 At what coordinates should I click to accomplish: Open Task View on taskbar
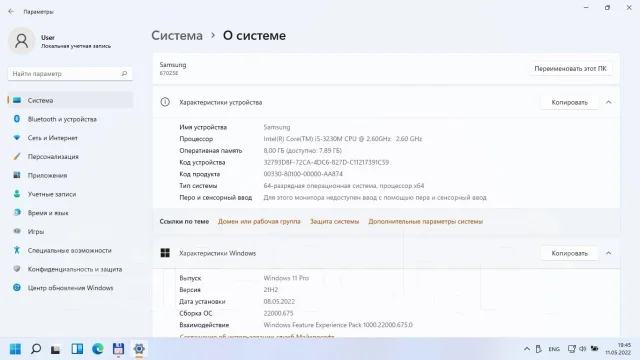point(56,349)
